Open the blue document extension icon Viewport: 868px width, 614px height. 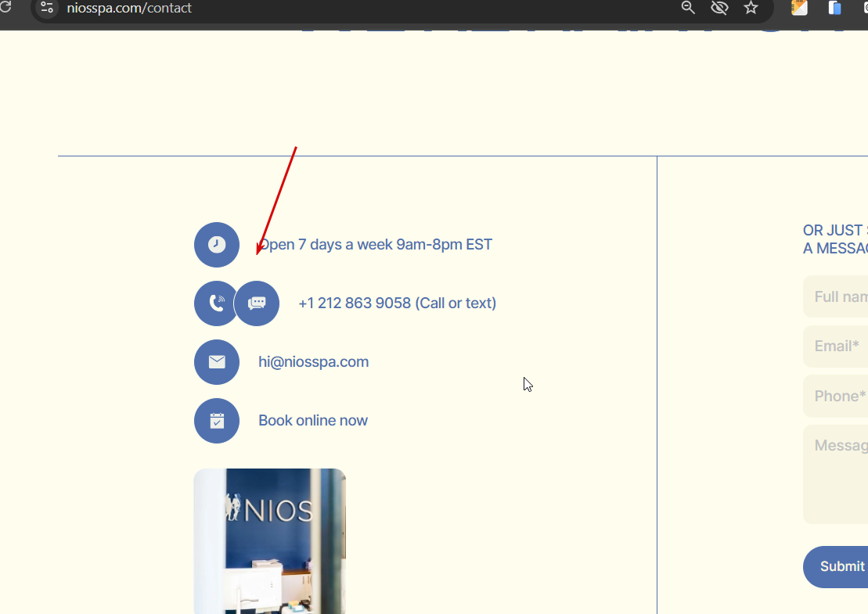[x=835, y=8]
